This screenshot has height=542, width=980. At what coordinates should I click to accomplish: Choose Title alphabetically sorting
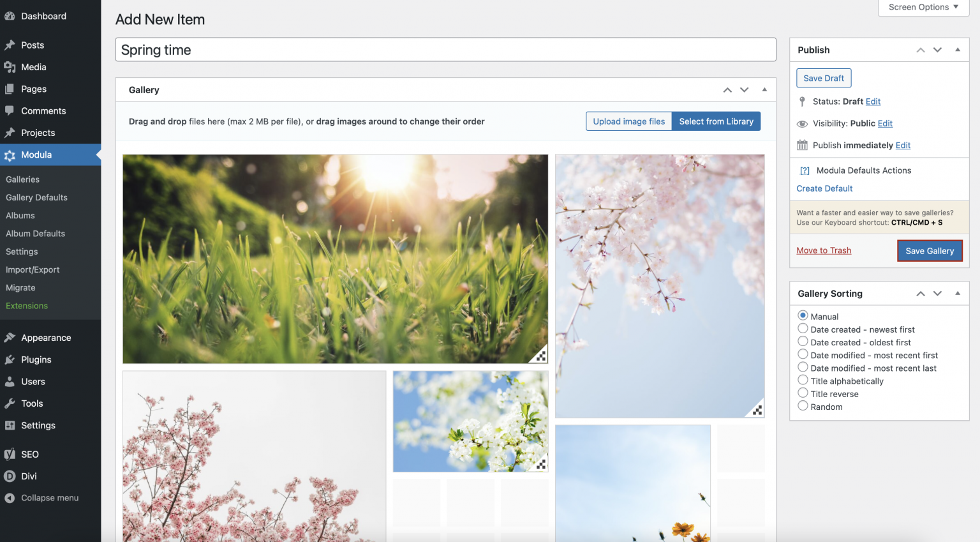(803, 380)
